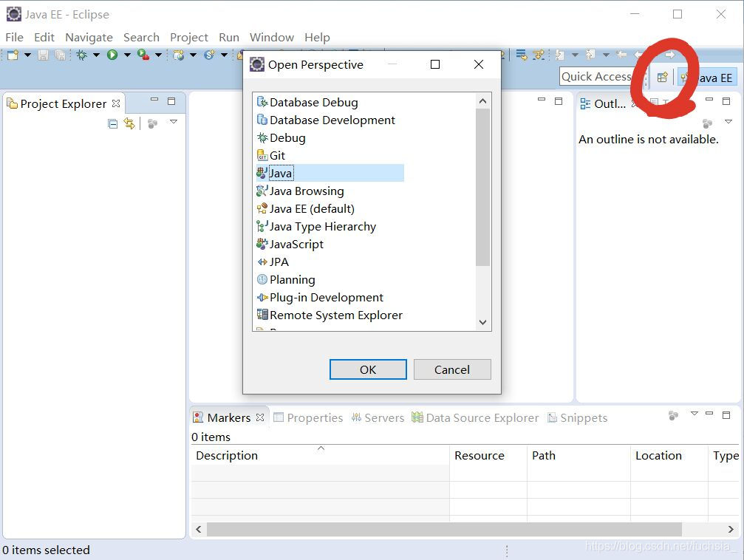This screenshot has width=744, height=560.
Task: Maximize the Project Explorer view
Action: tap(171, 101)
